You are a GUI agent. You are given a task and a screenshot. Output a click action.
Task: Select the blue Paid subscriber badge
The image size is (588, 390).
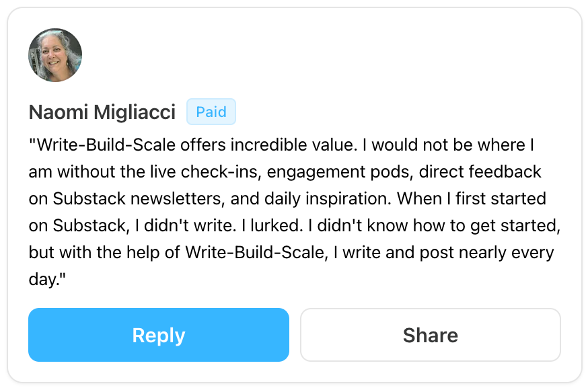(211, 112)
